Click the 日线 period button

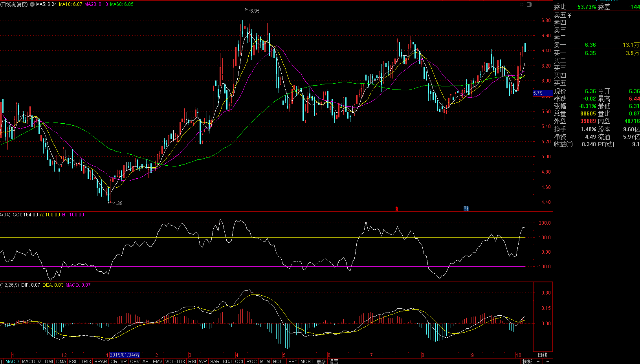point(543,355)
